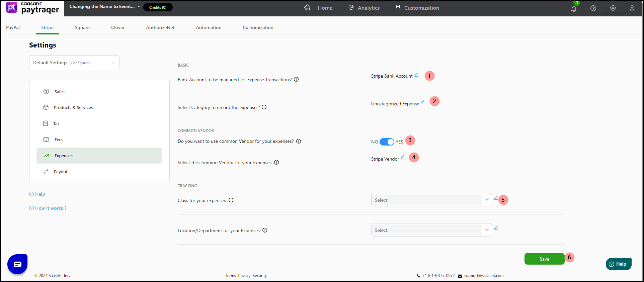The width and height of the screenshot is (644, 282).
Task: Open Fees settings section
Action: click(x=99, y=139)
